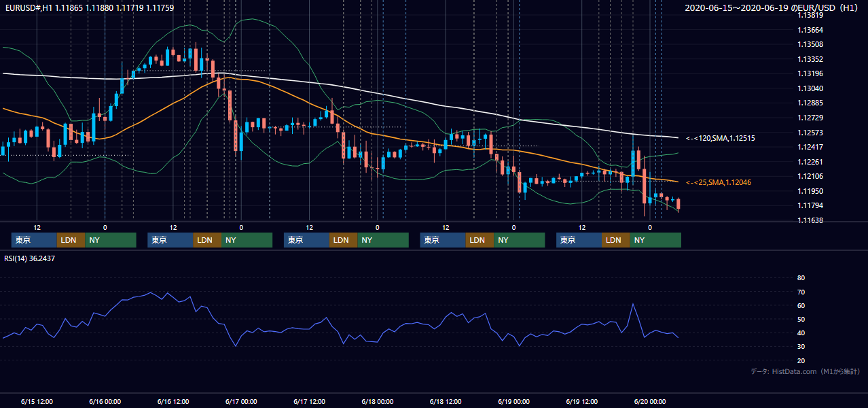Click the LDN session block before 6/16 00:00
This screenshot has height=408, width=868.
71,240
